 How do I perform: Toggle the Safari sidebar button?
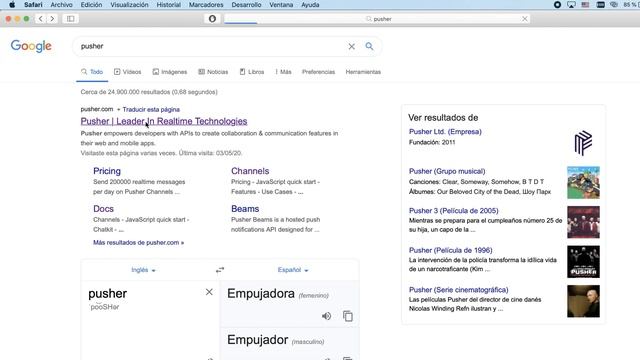point(71,19)
